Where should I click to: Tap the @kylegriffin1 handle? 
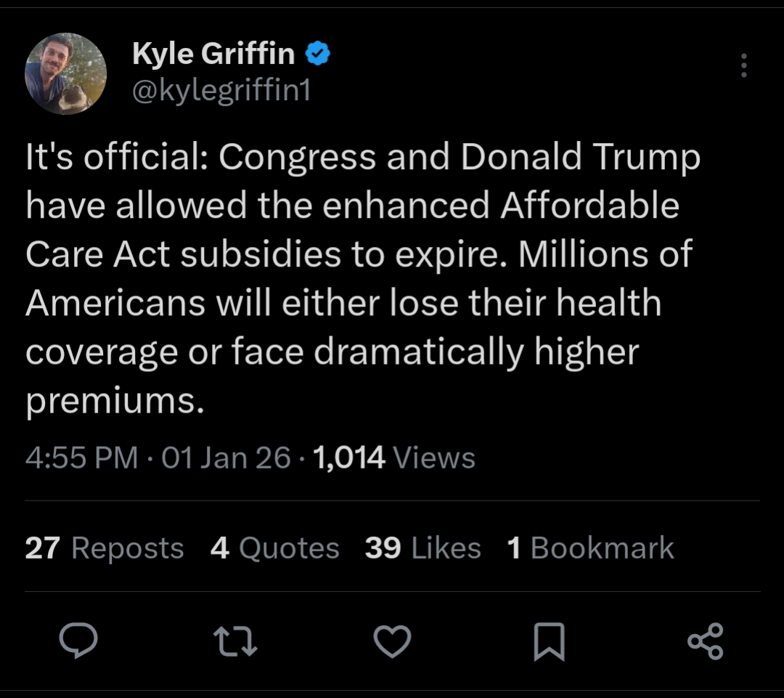tap(221, 90)
